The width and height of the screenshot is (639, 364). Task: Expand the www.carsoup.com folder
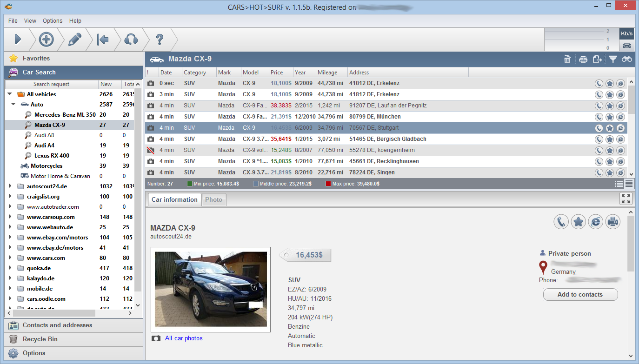[x=10, y=217]
